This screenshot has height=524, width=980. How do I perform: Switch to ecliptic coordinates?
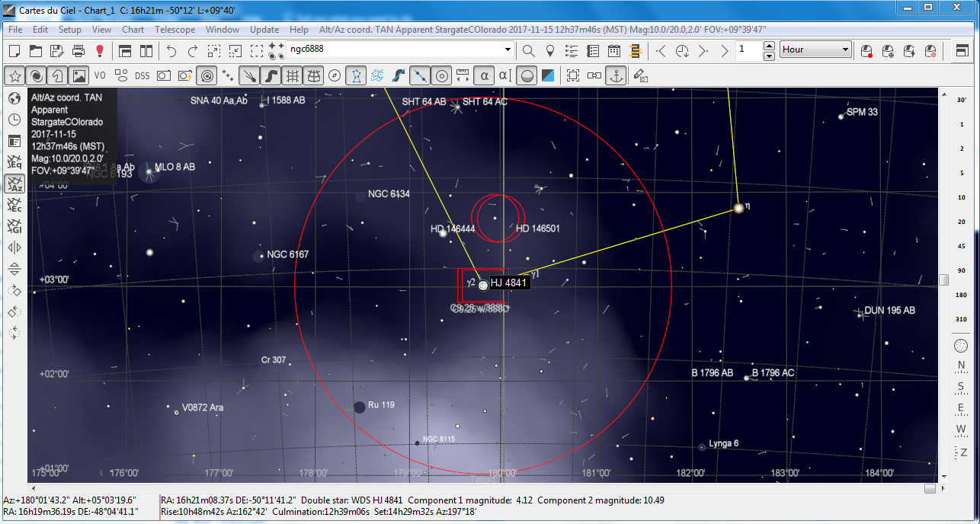[x=14, y=205]
